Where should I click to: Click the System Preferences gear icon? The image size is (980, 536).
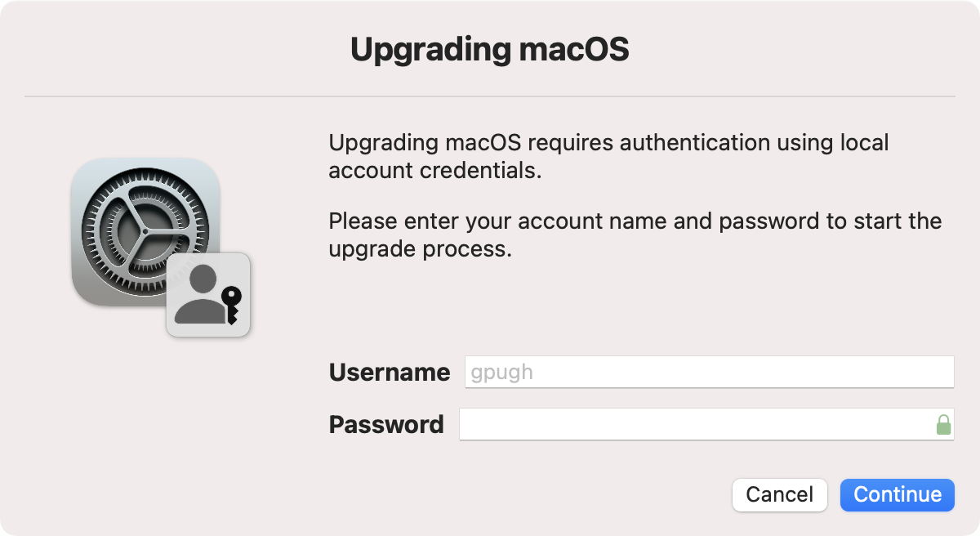click(x=146, y=232)
